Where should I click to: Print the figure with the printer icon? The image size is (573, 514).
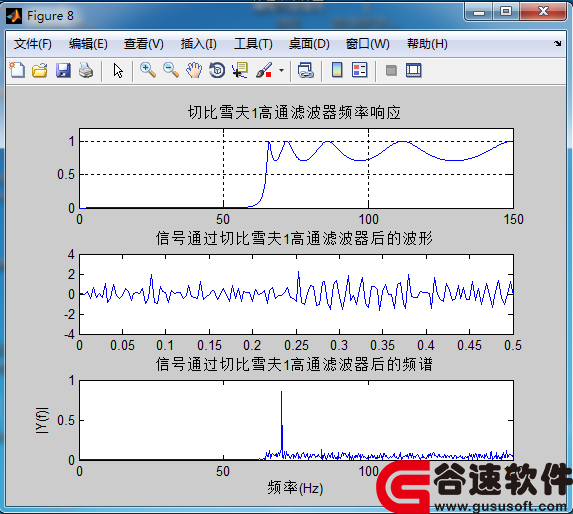tap(86, 70)
